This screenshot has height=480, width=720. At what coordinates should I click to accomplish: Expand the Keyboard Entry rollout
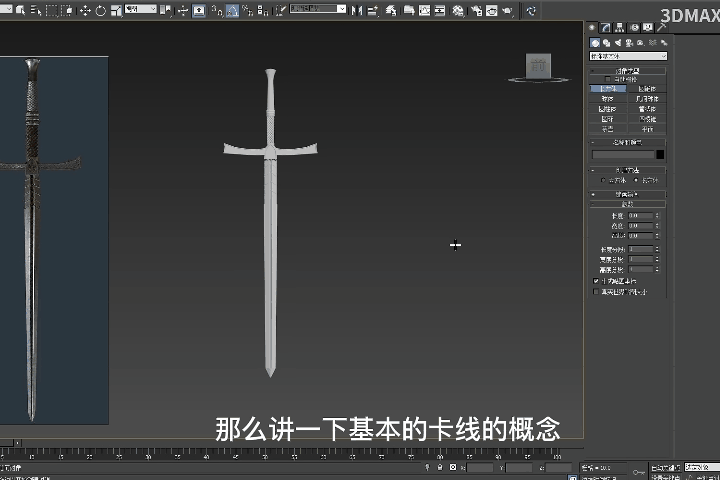[x=627, y=194]
